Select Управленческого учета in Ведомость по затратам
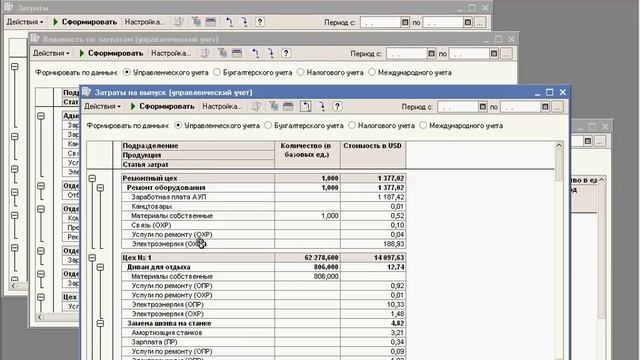This screenshot has height=360, width=640. pos(127,72)
